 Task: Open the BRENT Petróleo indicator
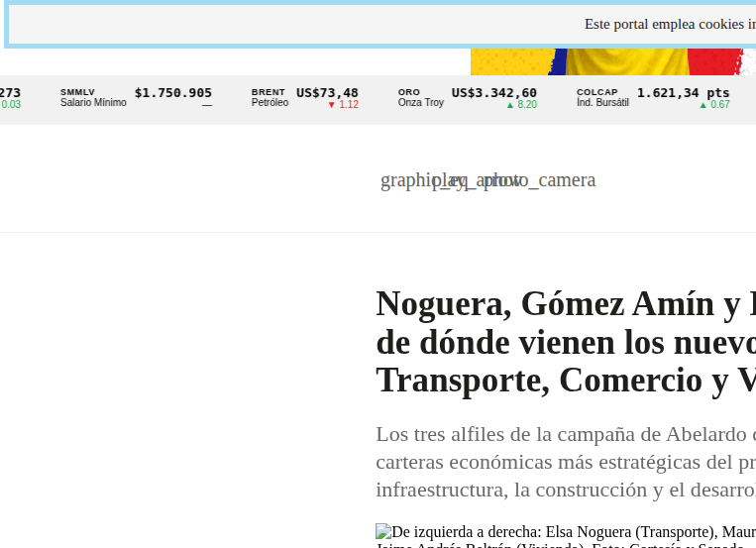[x=270, y=97]
